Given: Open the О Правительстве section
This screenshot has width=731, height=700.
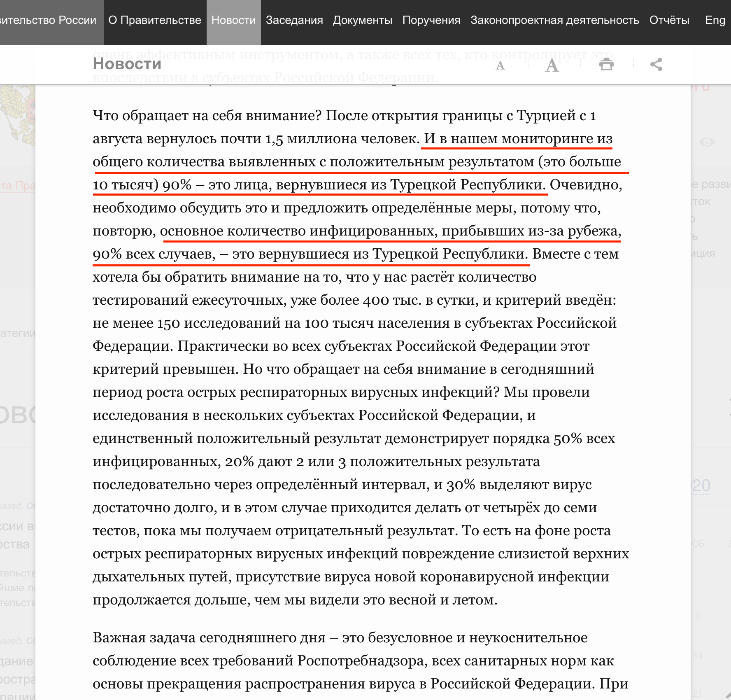Looking at the screenshot, I should (154, 19).
